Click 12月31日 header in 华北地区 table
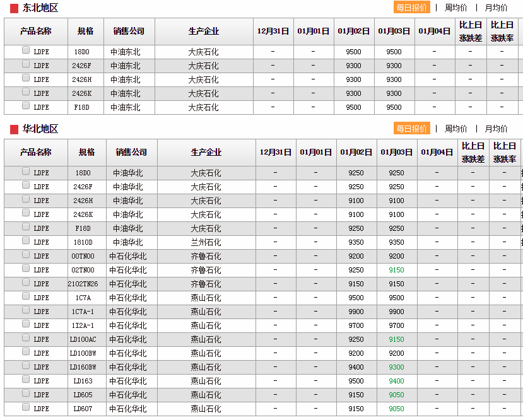The height and width of the screenshot is (420, 523). 276,153
